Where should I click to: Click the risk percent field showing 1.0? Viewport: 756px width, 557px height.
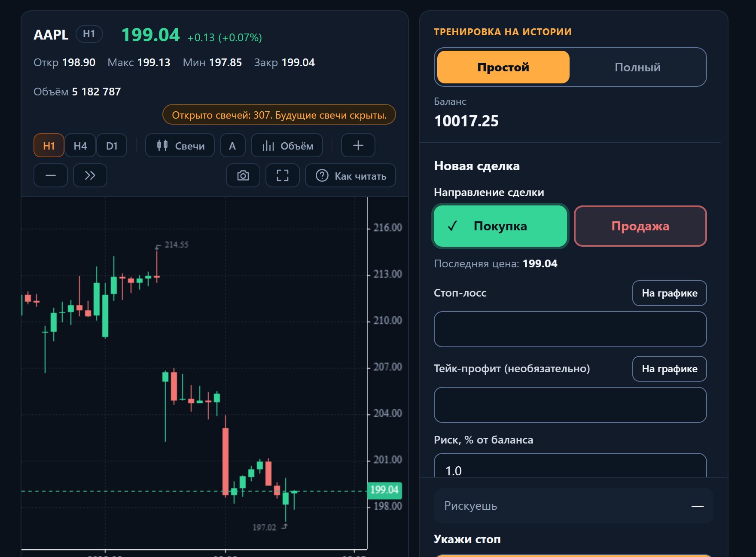[570, 466]
